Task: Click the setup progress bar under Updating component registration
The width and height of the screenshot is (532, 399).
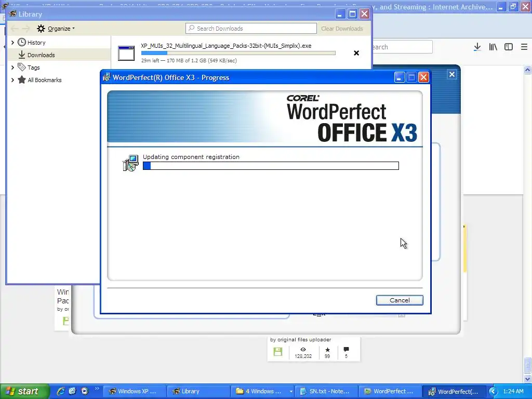Action: (271, 166)
